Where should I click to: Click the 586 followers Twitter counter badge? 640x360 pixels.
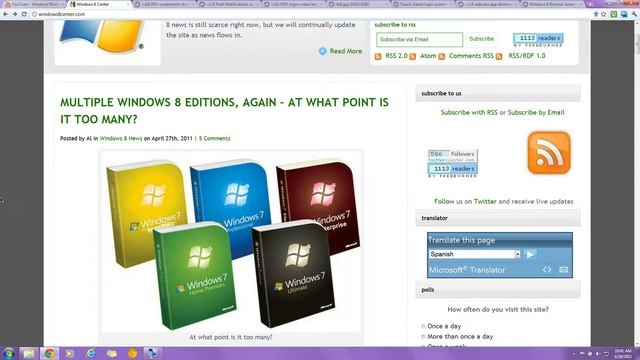pos(452,156)
